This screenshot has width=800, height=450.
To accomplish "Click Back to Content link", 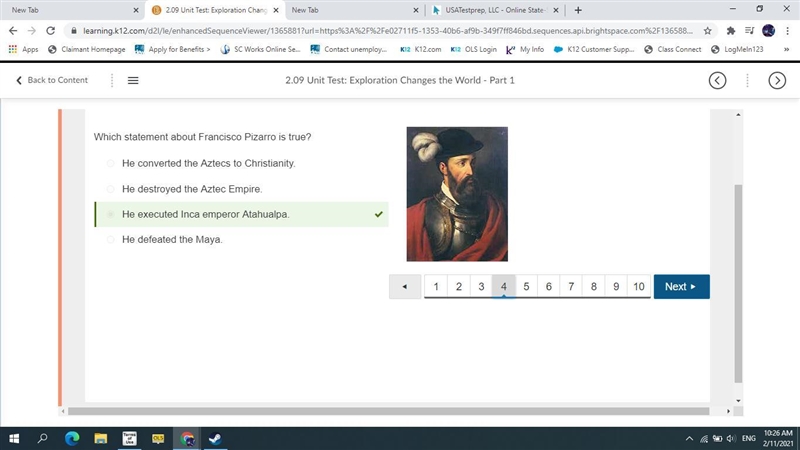I will [52, 80].
